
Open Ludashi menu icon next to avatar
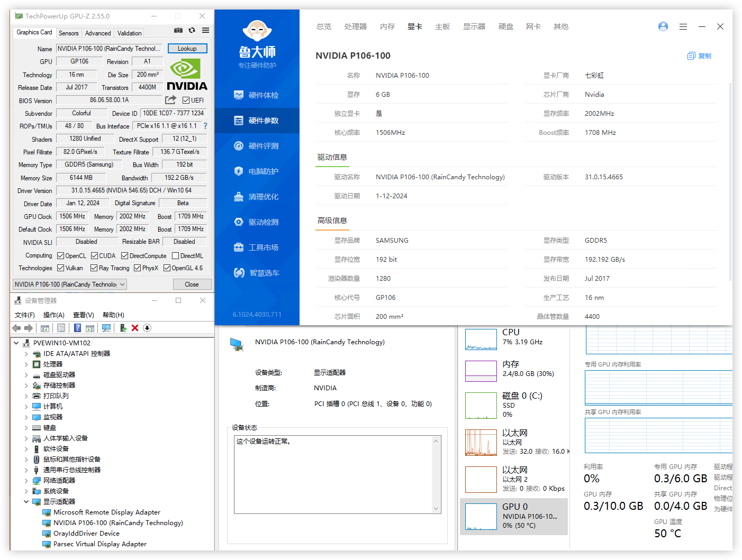683,26
